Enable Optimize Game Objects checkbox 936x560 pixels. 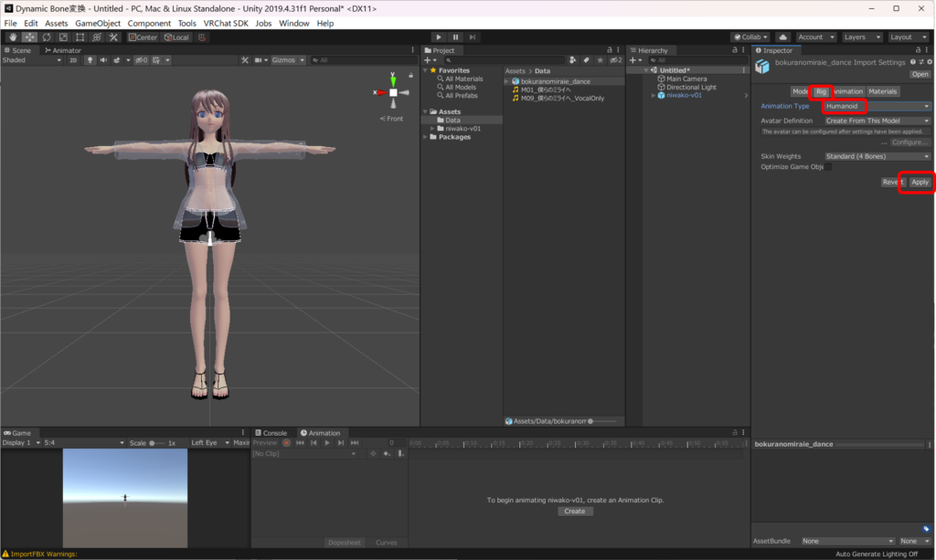827,167
